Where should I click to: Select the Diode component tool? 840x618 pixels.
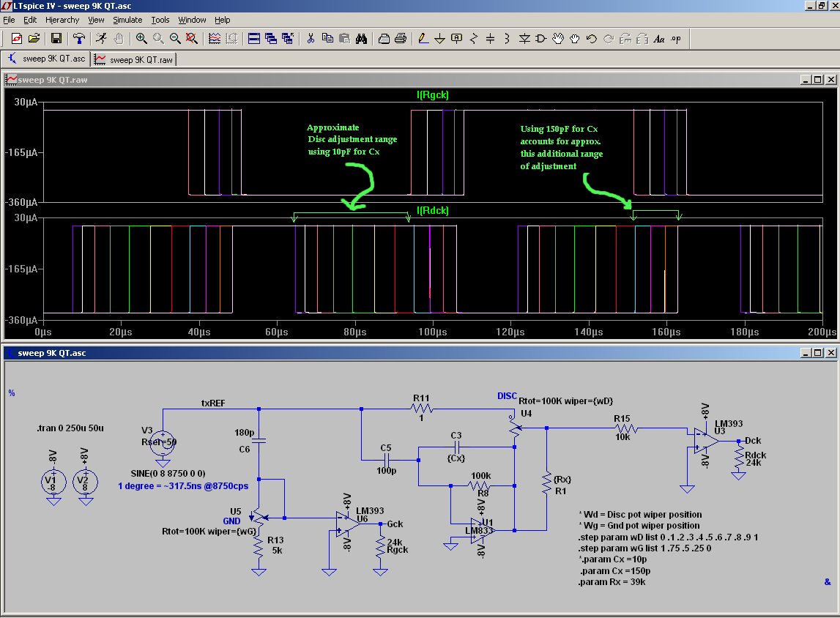pos(524,39)
